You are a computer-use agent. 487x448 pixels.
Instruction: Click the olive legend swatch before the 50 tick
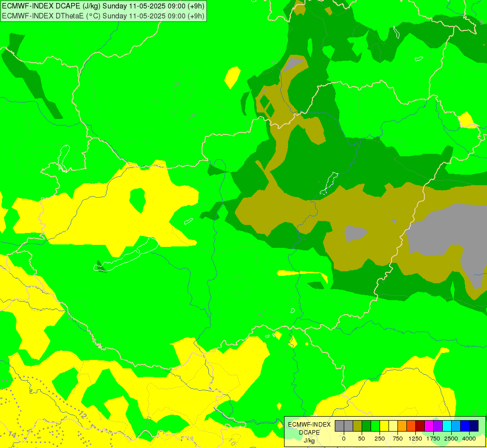coord(358,426)
